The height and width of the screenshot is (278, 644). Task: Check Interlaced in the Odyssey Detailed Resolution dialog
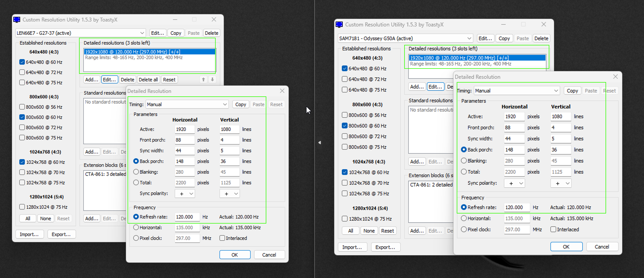point(553,229)
